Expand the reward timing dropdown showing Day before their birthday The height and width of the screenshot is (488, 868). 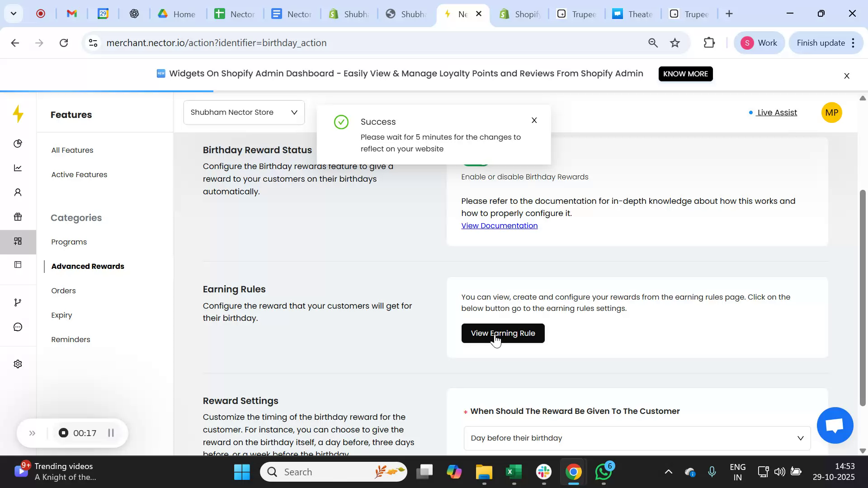[637, 438]
